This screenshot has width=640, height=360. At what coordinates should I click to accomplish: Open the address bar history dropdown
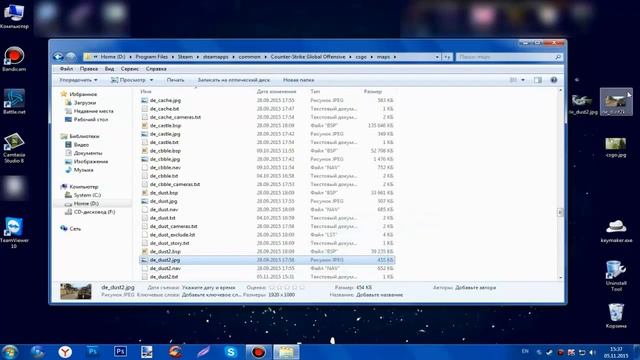point(437,57)
